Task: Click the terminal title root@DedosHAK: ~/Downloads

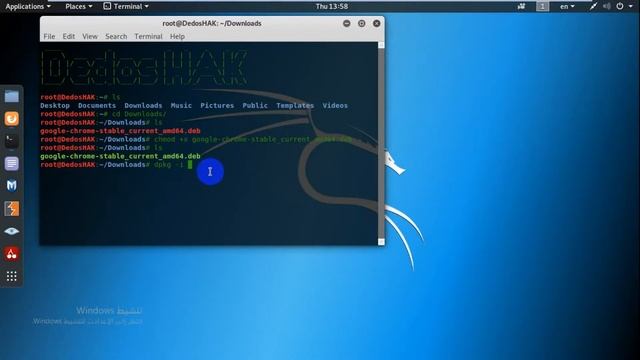Action: click(212, 24)
